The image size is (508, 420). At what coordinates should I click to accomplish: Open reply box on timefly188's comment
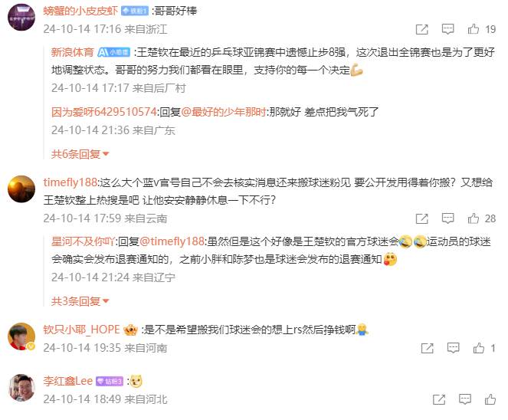point(447,218)
